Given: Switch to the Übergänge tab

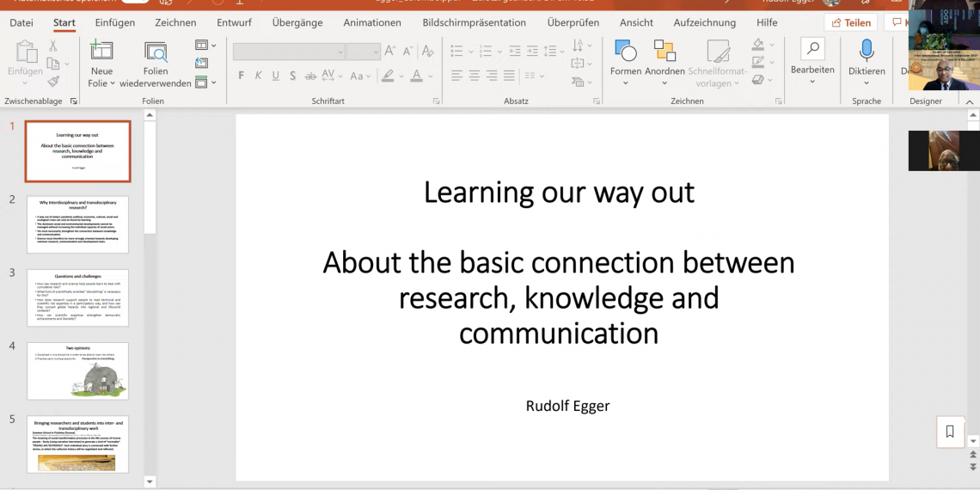Looking at the screenshot, I should 297,22.
